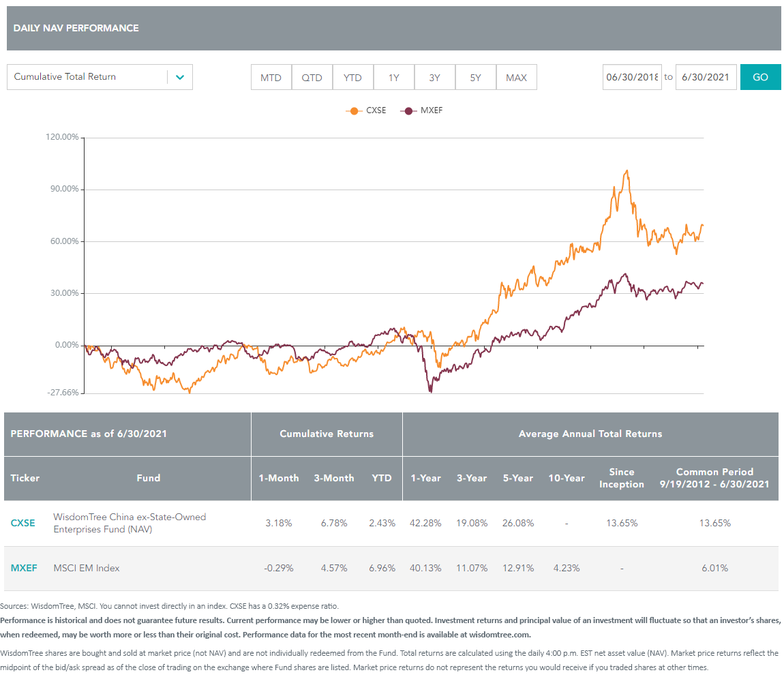
Task: Open the CXSE ticker link
Action: pyautogui.click(x=23, y=523)
